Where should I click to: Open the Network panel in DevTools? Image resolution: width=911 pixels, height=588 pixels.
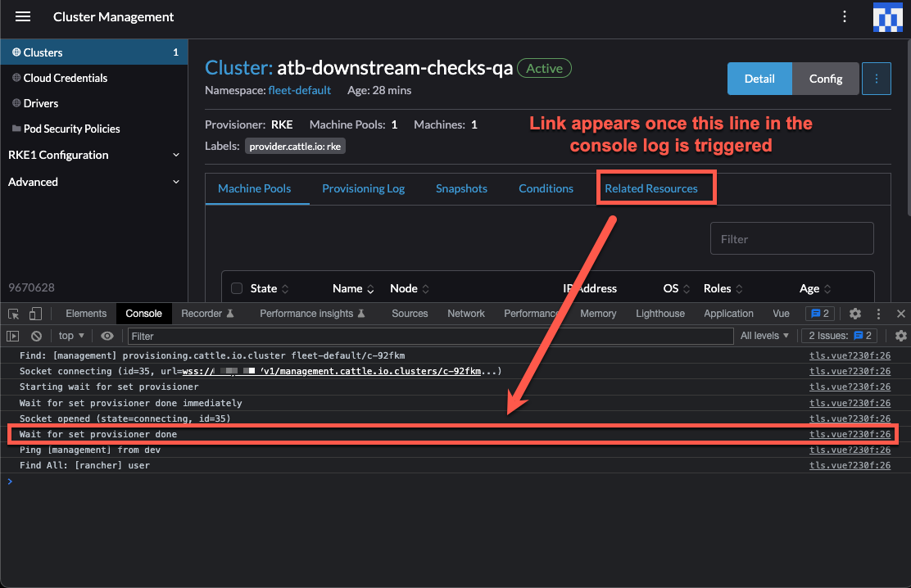tap(465, 313)
